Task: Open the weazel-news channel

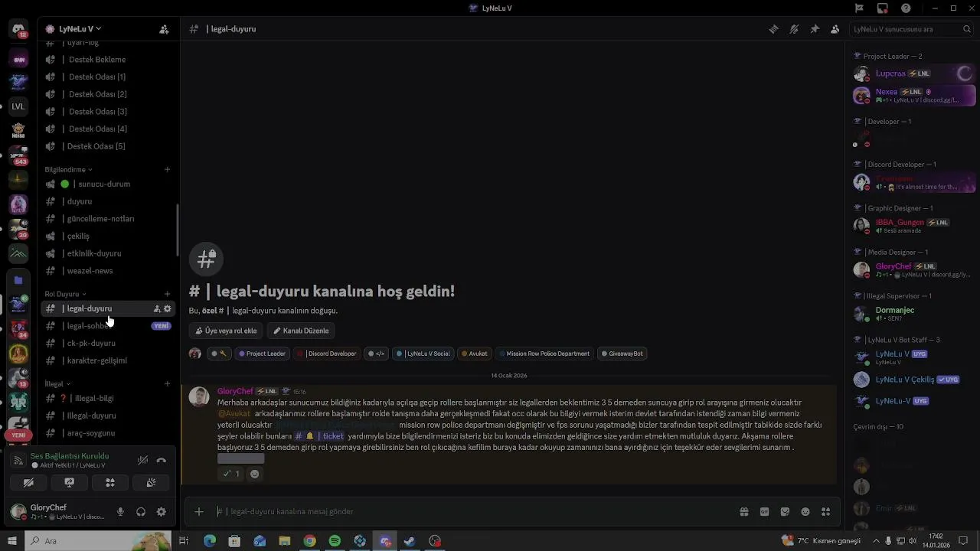Action: pos(108,271)
